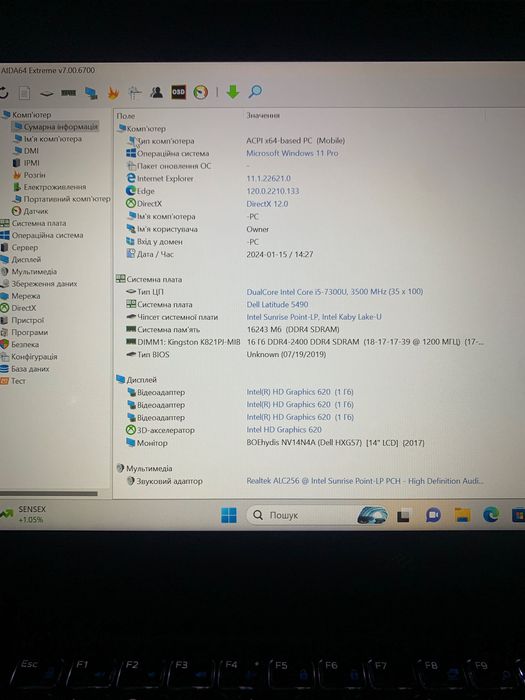
Task: Select the Дата / Час row
Action: click(220, 254)
